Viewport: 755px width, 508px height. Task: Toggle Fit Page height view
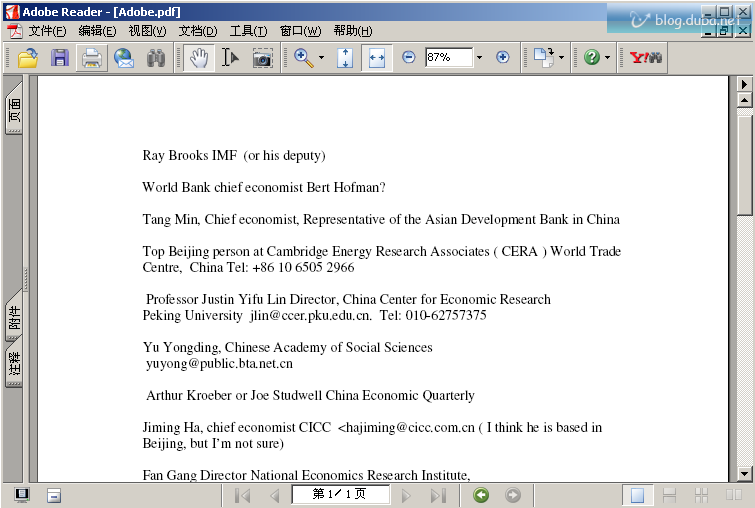click(345, 58)
